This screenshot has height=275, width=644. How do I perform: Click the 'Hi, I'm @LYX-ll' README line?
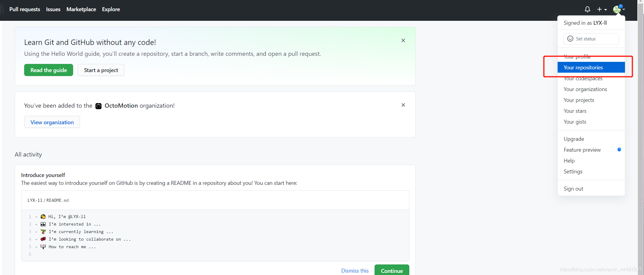pyautogui.click(x=67, y=217)
